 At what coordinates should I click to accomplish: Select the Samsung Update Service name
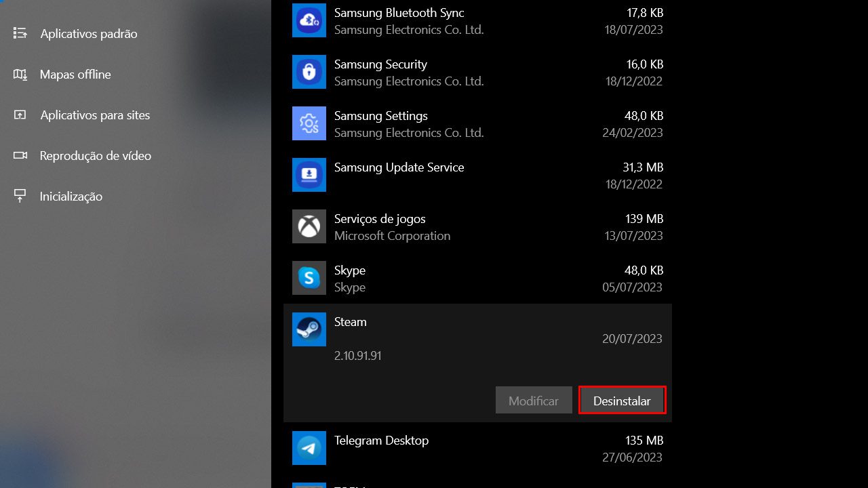pyautogui.click(x=399, y=167)
